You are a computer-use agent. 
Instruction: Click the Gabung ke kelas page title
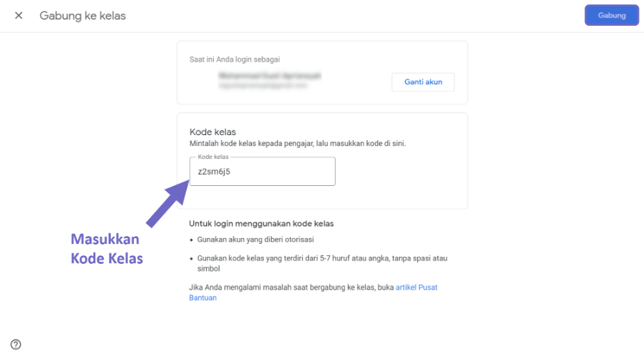pyautogui.click(x=82, y=16)
